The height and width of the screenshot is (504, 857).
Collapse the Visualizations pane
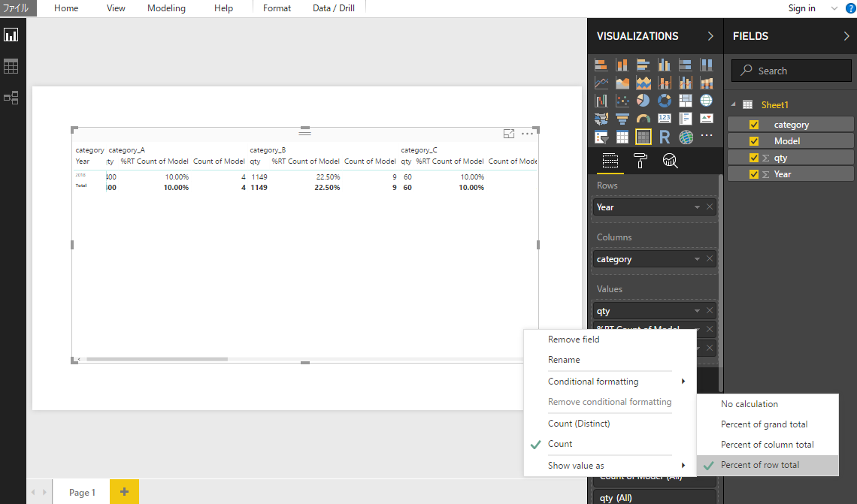pos(710,36)
